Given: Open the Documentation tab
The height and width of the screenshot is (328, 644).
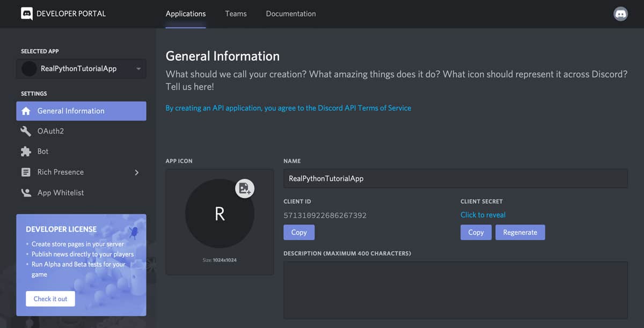Looking at the screenshot, I should [x=291, y=14].
